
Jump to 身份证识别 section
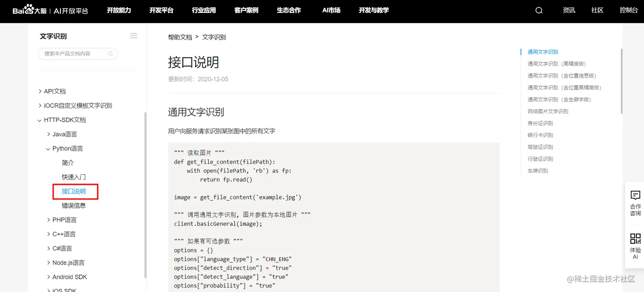tap(540, 124)
